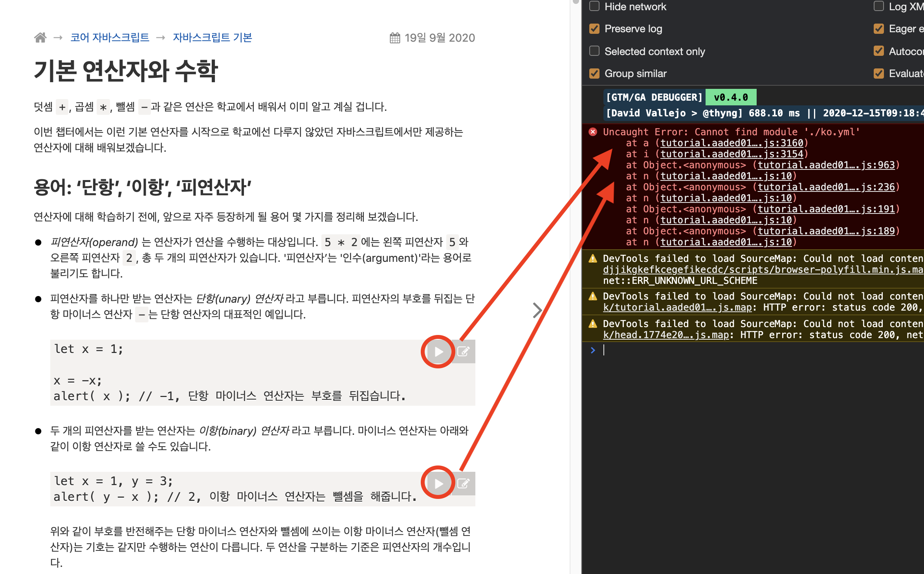Click the home icon in breadcrumb
The width and height of the screenshot is (924, 574).
(x=40, y=37)
